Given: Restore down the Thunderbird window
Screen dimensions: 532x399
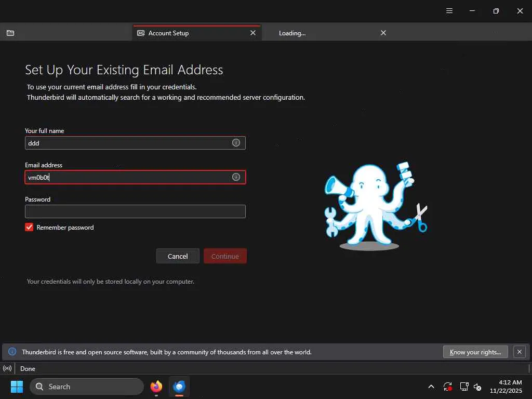Looking at the screenshot, I should 496,11.
